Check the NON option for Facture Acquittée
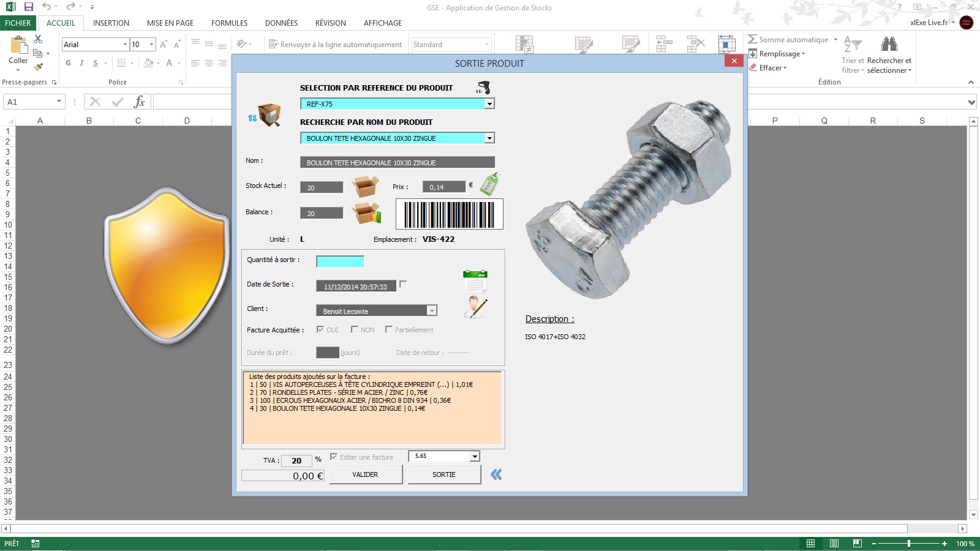Image resolution: width=980 pixels, height=551 pixels. pos(355,329)
